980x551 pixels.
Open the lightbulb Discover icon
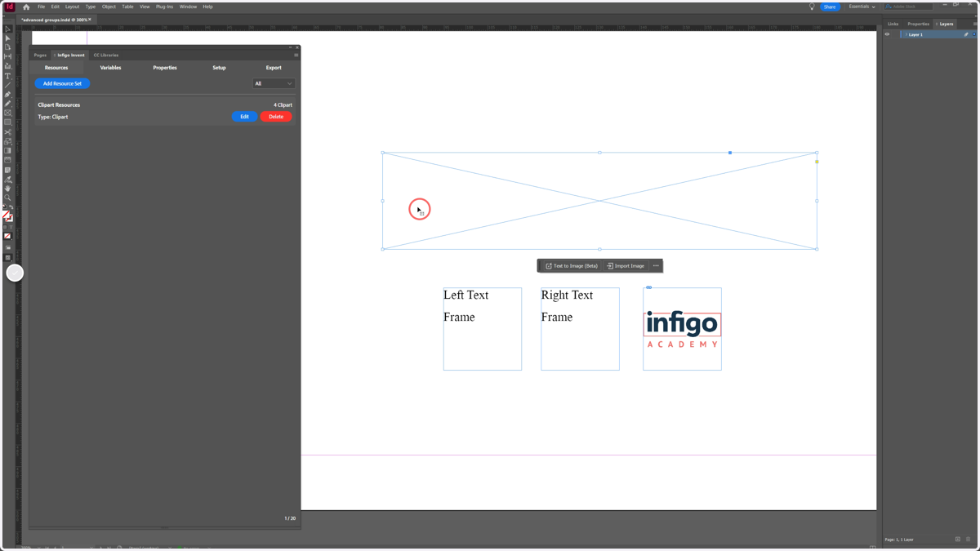[x=812, y=7]
